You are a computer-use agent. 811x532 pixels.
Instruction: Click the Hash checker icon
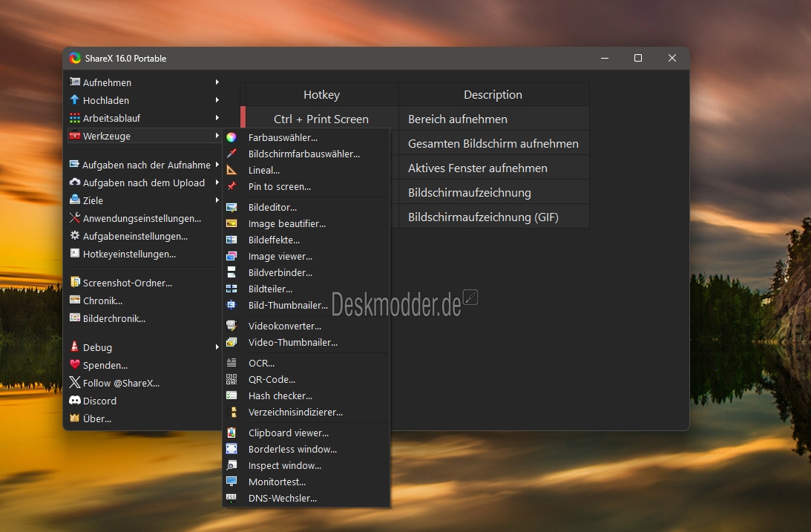tap(232, 395)
